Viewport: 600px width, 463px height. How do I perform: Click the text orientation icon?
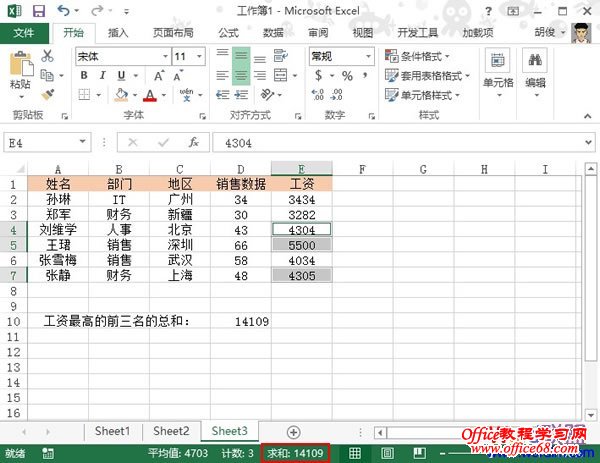coord(267,94)
